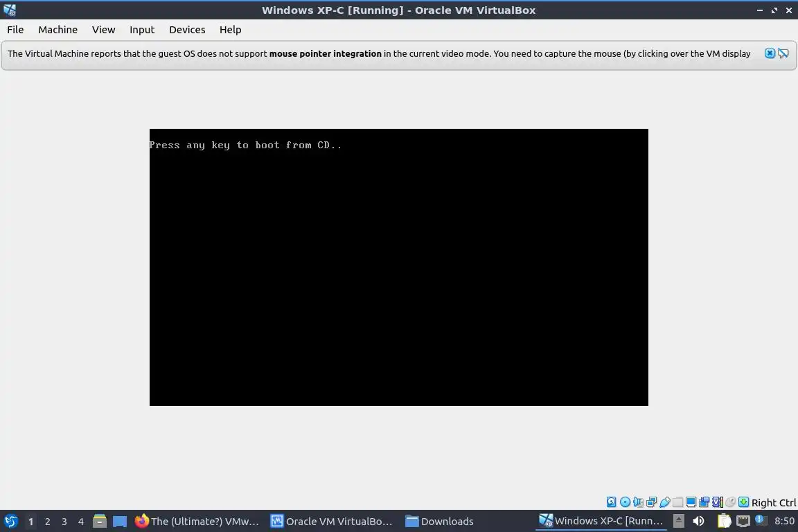Switch to workspace 3
The image size is (798, 532).
pyautogui.click(x=64, y=522)
